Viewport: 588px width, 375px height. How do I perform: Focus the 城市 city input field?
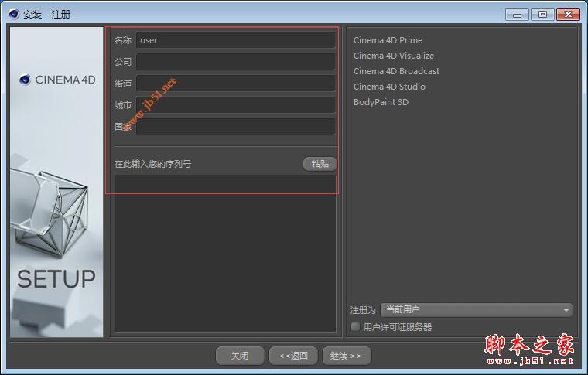(x=236, y=105)
